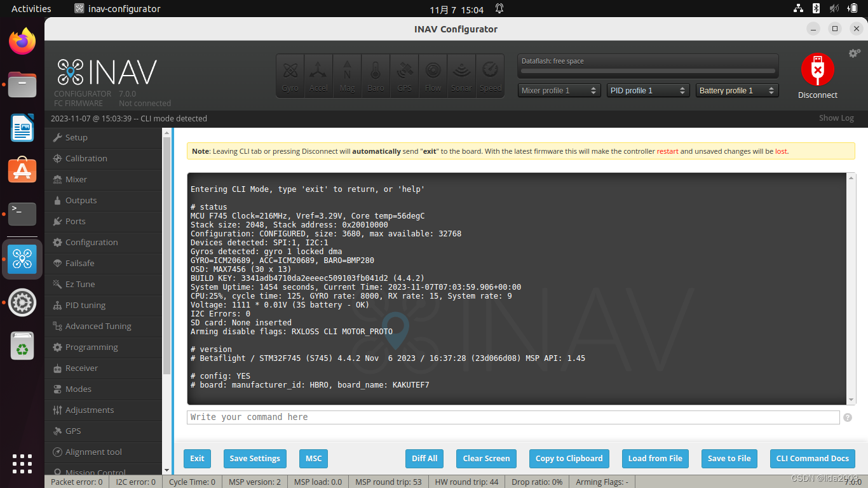
Task: Click the CLI output scrollbar down arrow
Action: pyautogui.click(x=851, y=400)
